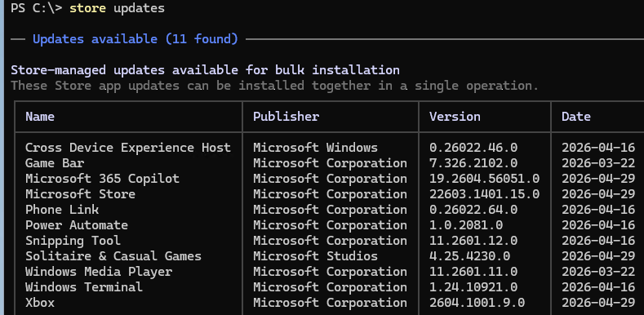Click the 'These Store app updates' description line

(x=274, y=86)
